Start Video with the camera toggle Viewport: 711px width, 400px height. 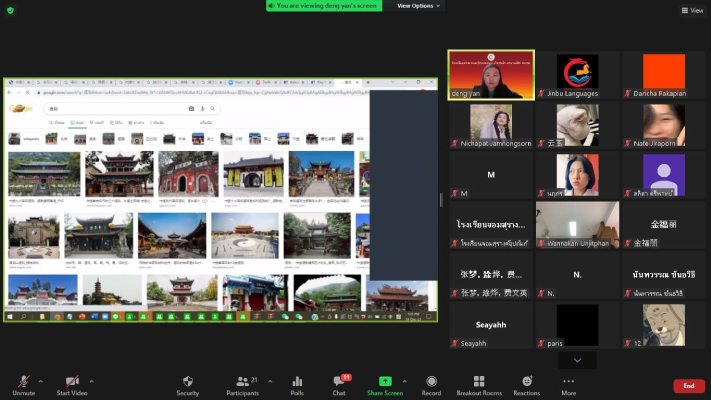72,385
